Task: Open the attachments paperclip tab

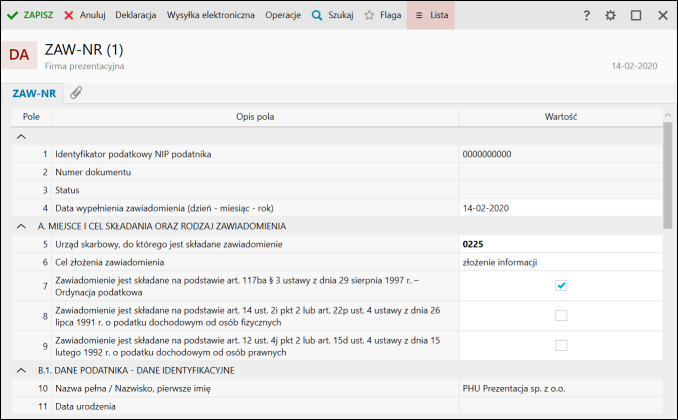Action: 76,93
